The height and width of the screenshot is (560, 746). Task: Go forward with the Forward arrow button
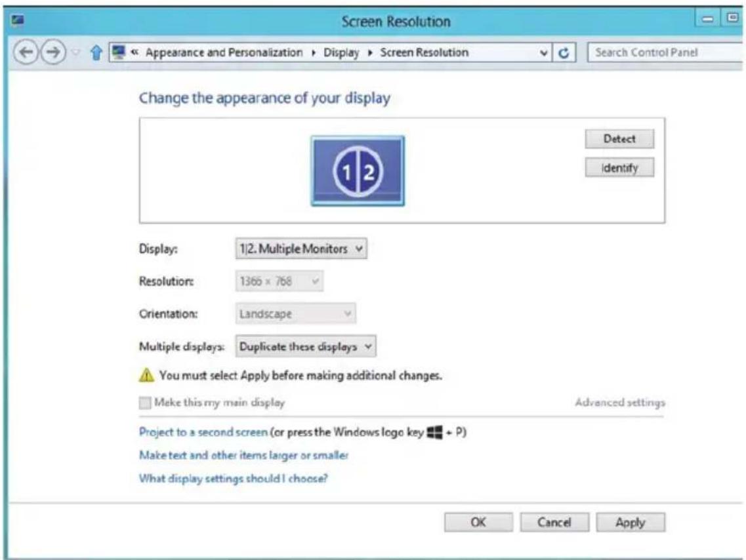point(52,52)
